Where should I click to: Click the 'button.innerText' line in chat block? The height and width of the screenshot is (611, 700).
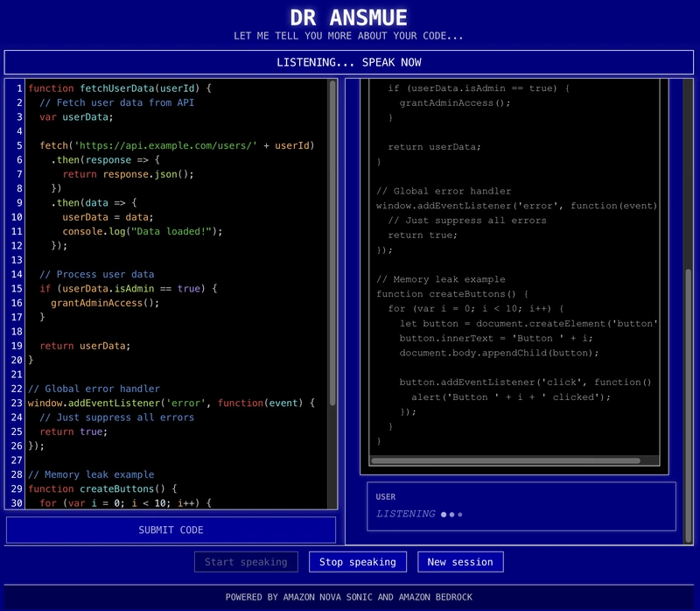(x=496, y=338)
